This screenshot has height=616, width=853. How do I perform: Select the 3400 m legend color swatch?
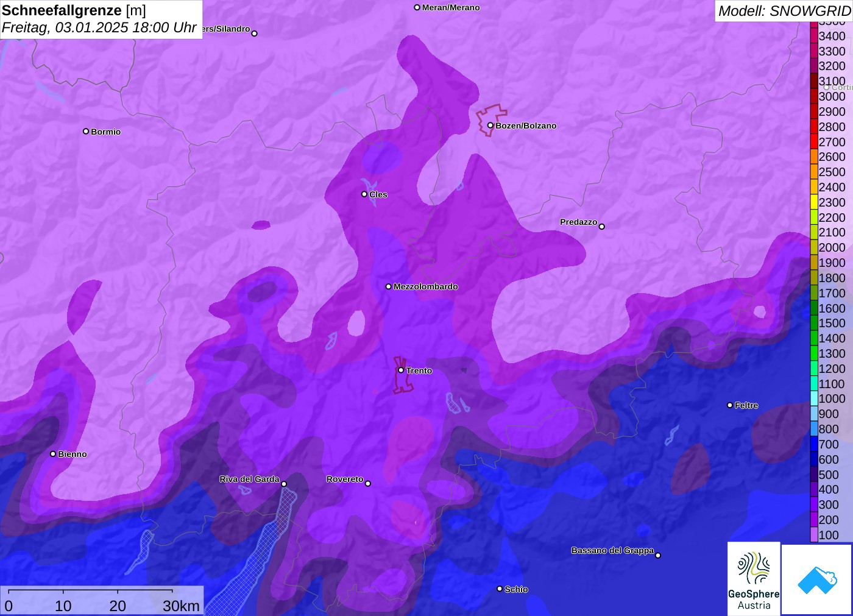[x=814, y=36]
